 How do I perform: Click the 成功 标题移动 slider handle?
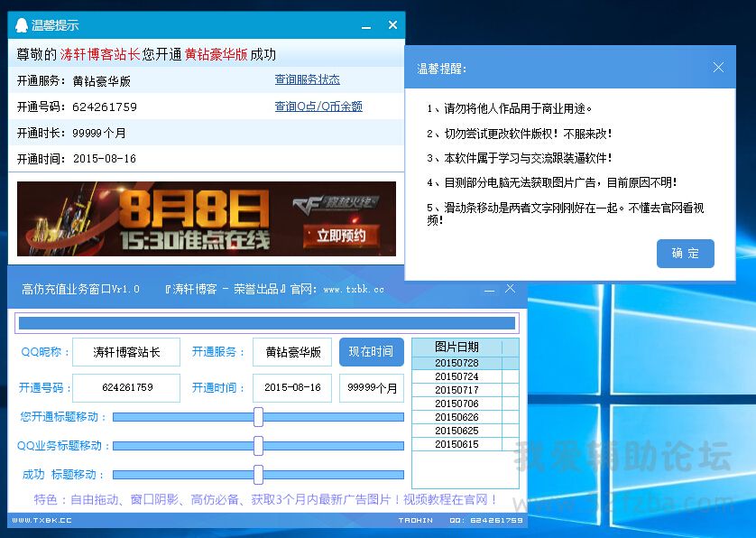pyautogui.click(x=258, y=475)
